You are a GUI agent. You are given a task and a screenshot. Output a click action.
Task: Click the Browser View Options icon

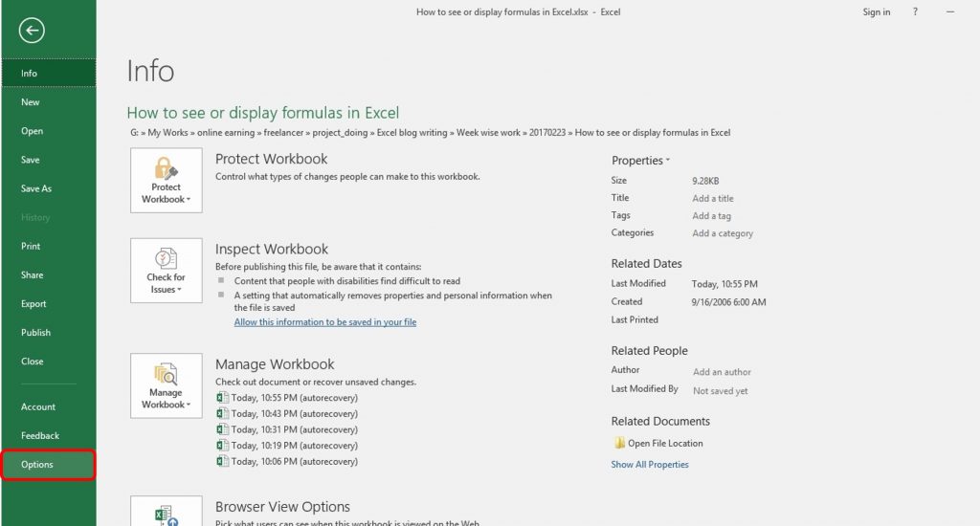tap(167, 512)
